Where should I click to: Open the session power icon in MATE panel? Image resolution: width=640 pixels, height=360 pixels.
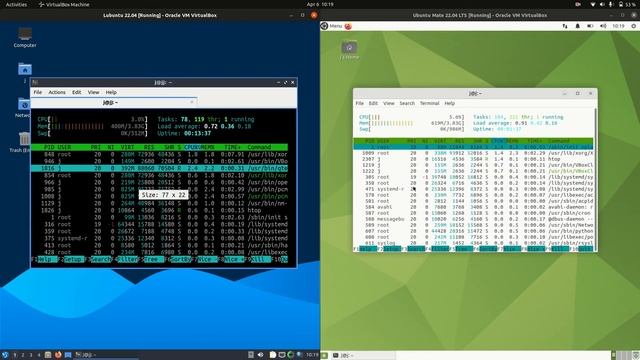[x=634, y=26]
